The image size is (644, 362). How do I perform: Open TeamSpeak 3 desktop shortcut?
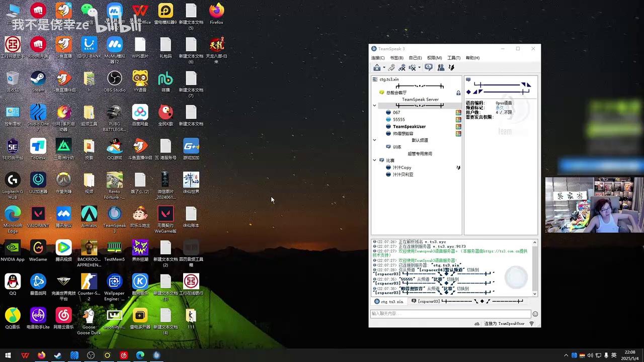tap(114, 214)
